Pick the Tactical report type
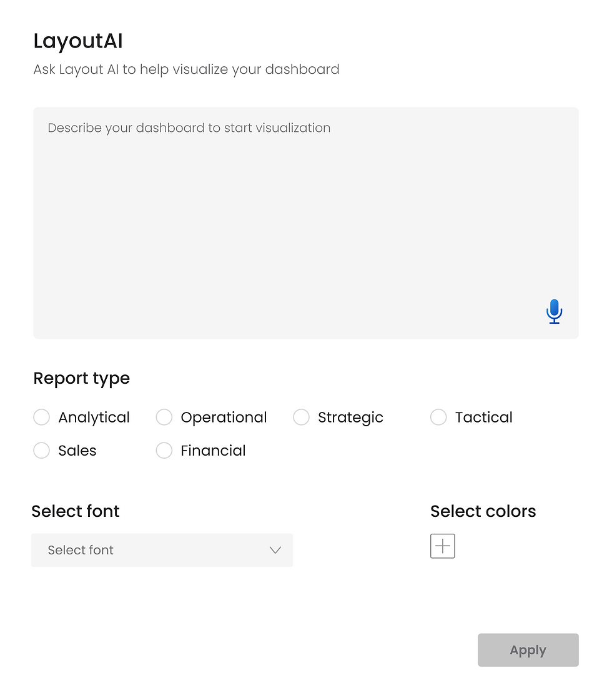The width and height of the screenshot is (612, 700). pos(438,417)
